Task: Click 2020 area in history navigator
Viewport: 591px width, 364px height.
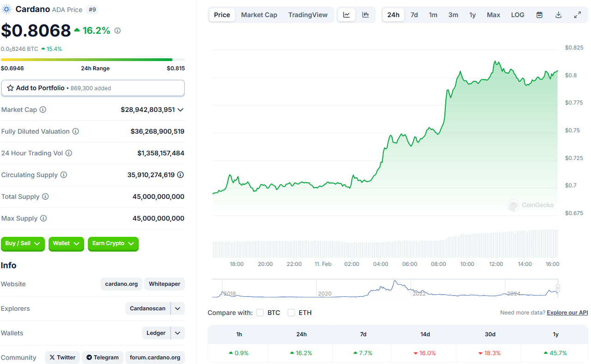Action: coord(325,293)
